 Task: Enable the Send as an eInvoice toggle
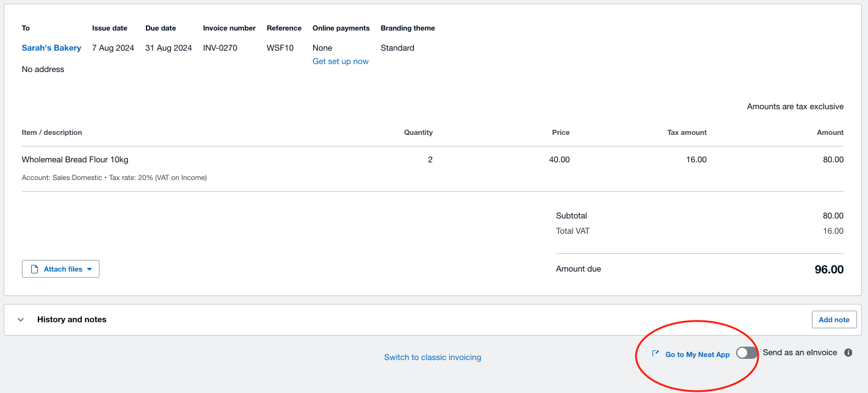[x=746, y=352]
